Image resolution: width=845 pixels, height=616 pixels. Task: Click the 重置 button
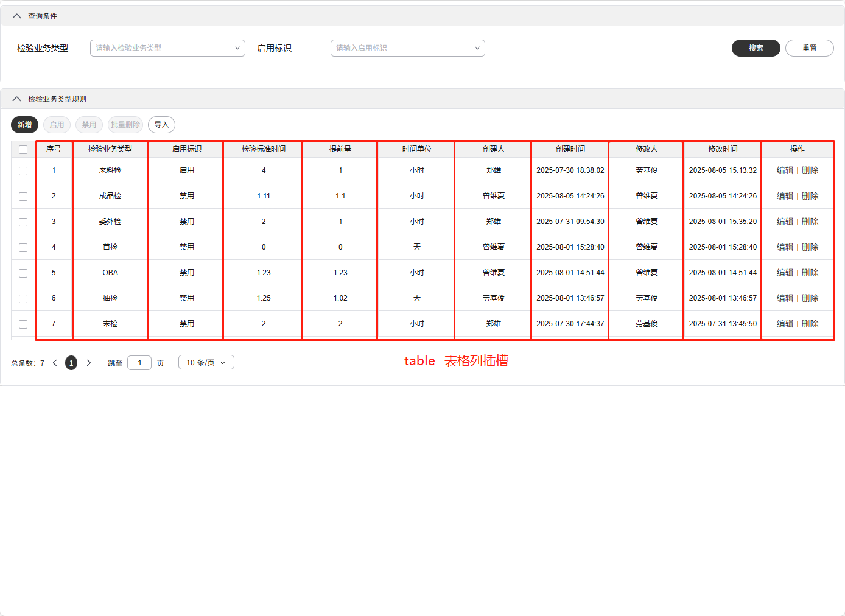click(809, 48)
